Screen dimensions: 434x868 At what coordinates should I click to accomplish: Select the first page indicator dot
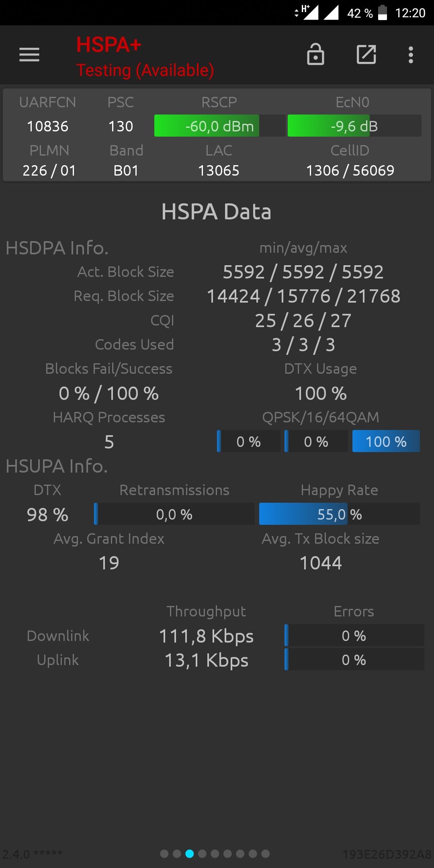pyautogui.click(x=164, y=854)
